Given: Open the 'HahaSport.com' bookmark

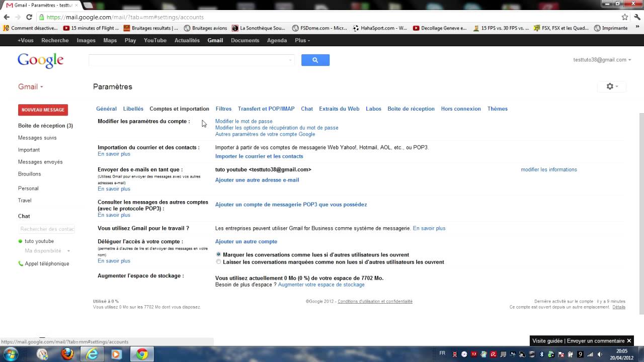Looking at the screenshot, I should click(380, 28).
